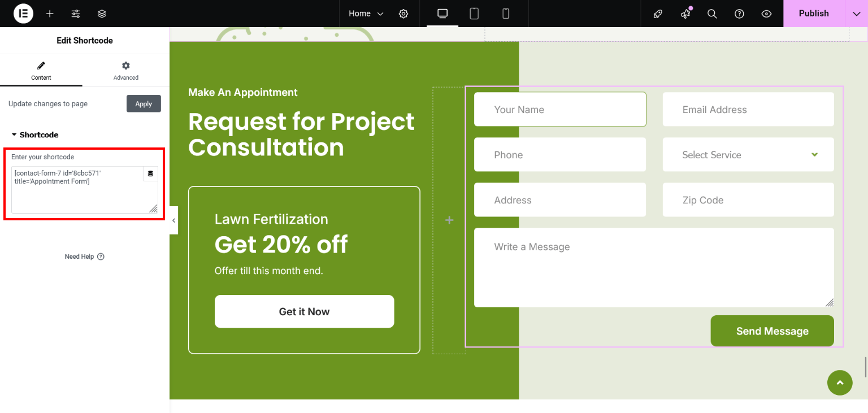The width and height of the screenshot is (868, 413).
Task: Click the Elementor logo icon
Action: coord(23,14)
